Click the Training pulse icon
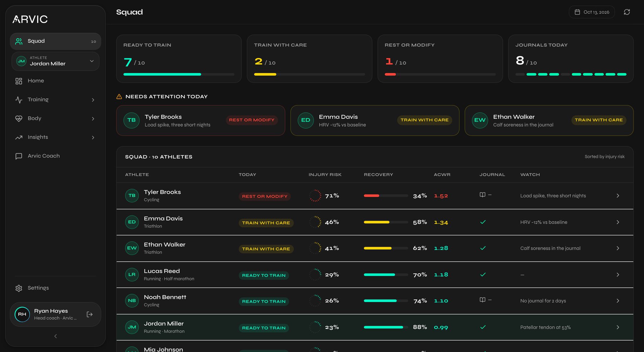The image size is (644, 352). click(x=19, y=100)
